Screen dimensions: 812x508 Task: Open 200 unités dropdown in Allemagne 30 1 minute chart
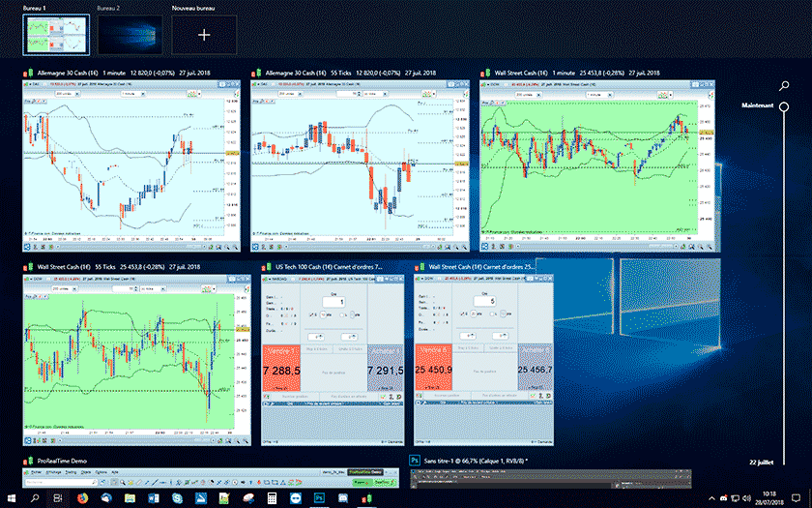(x=67, y=94)
